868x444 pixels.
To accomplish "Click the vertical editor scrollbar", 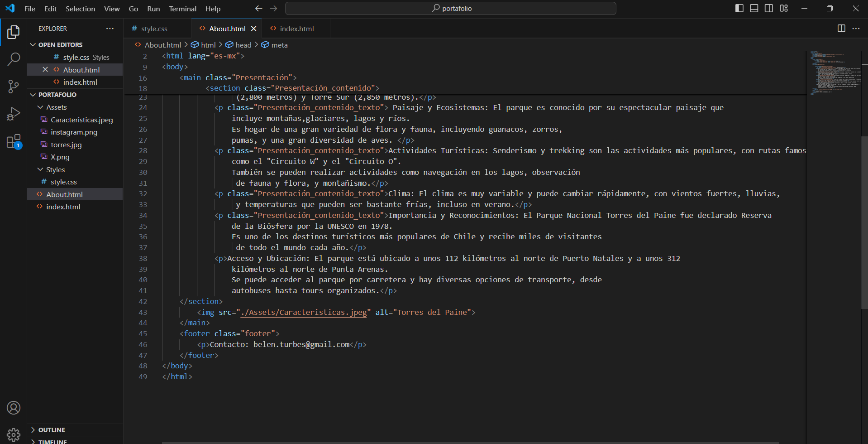I will pyautogui.click(x=864, y=222).
